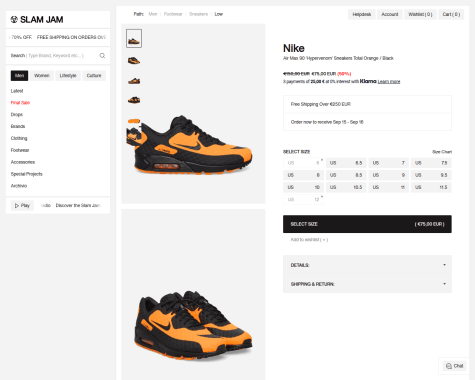This screenshot has height=380, width=475.
Task: Select fourth shoe thumbnail
Action: [134, 100]
